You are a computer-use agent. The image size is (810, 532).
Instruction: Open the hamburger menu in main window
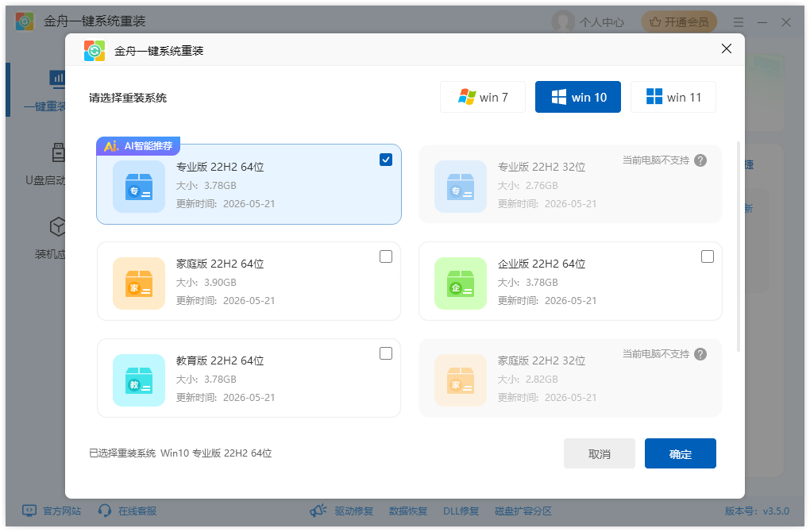pyautogui.click(x=739, y=22)
